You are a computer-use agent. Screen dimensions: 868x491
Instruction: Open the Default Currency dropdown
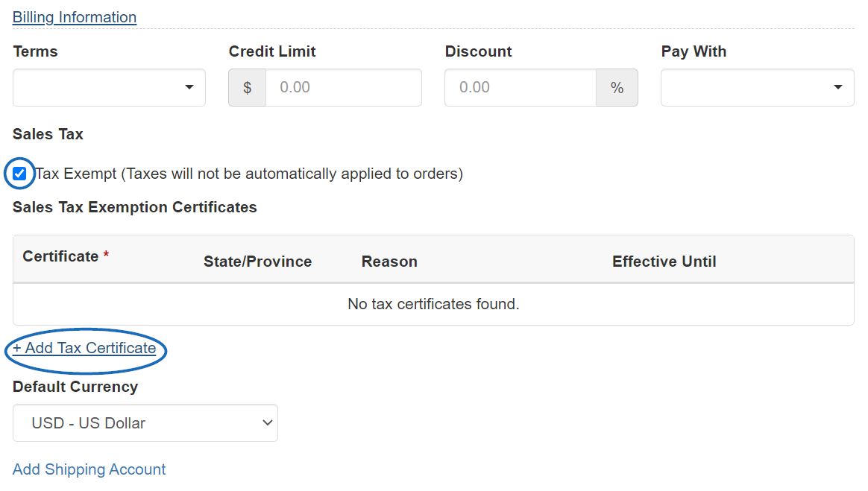pyautogui.click(x=145, y=422)
